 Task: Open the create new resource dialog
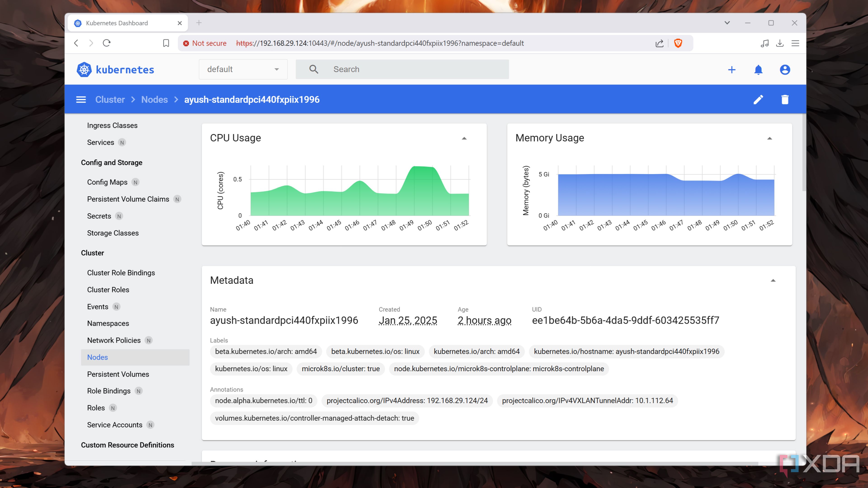coord(732,69)
